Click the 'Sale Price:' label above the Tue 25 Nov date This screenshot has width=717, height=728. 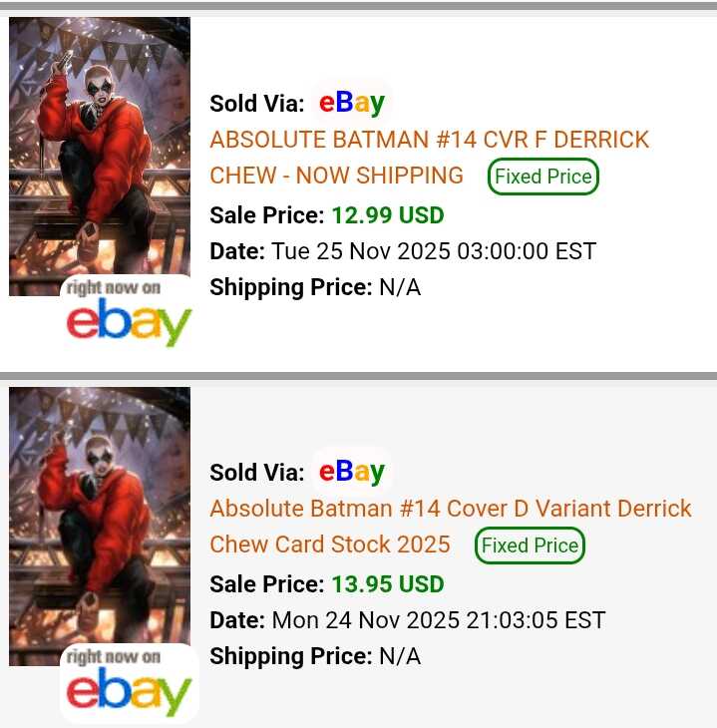pyautogui.click(x=266, y=215)
